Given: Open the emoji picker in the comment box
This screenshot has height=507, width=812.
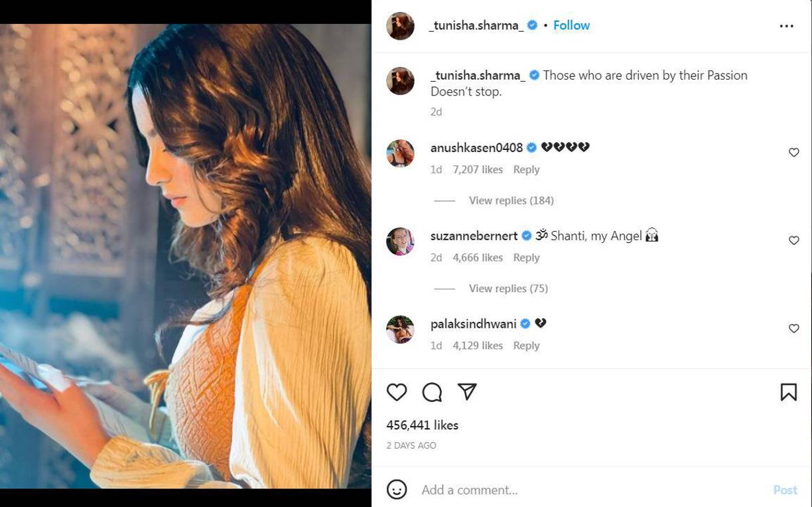Looking at the screenshot, I should (397, 490).
